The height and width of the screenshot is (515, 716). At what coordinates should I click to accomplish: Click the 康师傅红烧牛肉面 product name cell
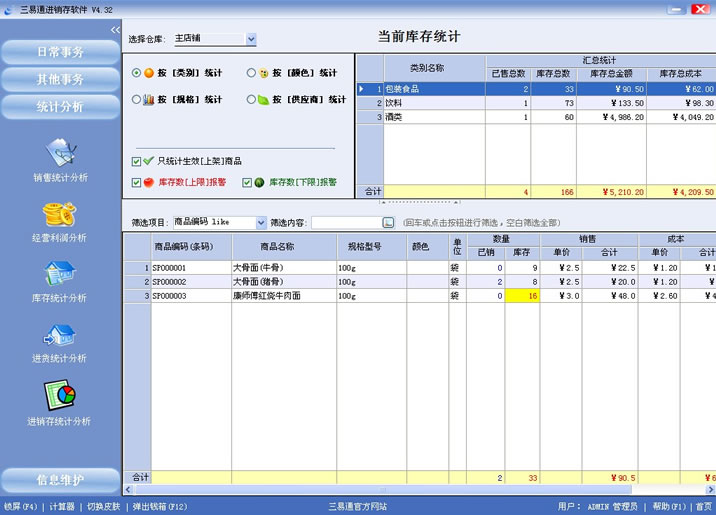coord(284,296)
